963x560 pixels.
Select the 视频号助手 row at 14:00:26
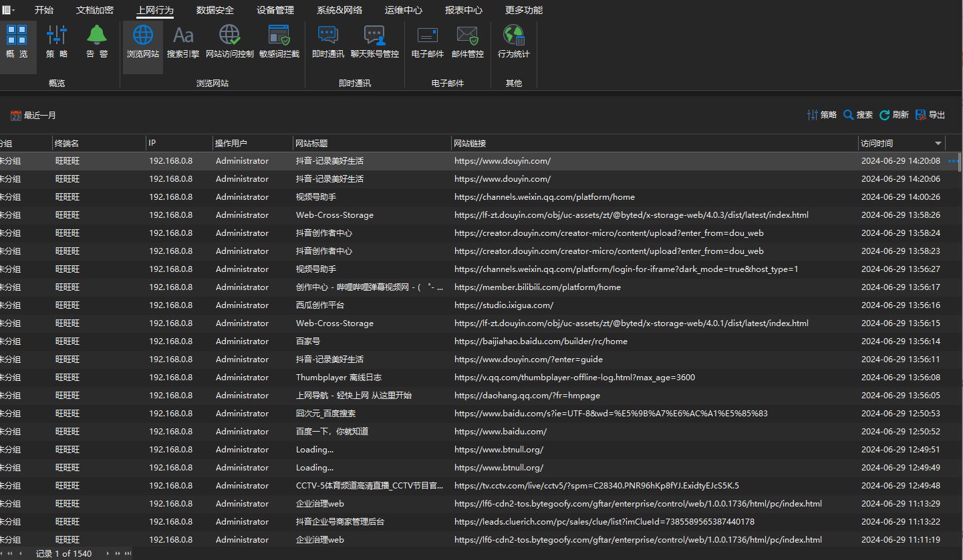click(479, 197)
